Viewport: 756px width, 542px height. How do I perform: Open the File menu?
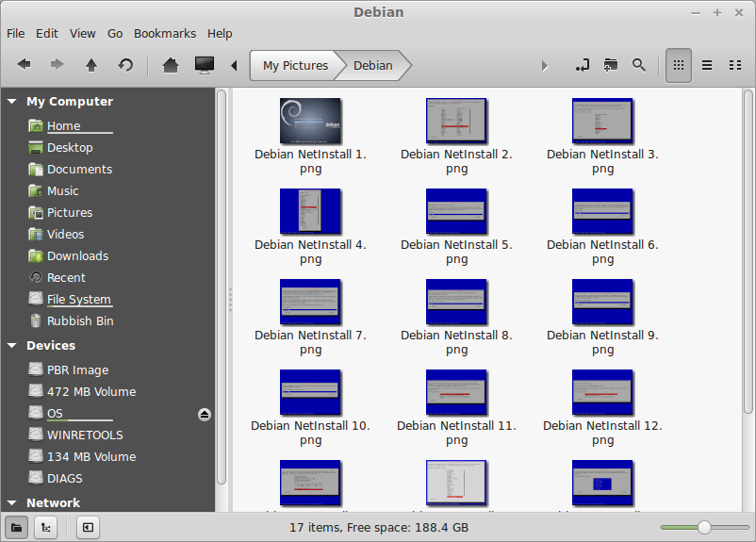pos(15,33)
